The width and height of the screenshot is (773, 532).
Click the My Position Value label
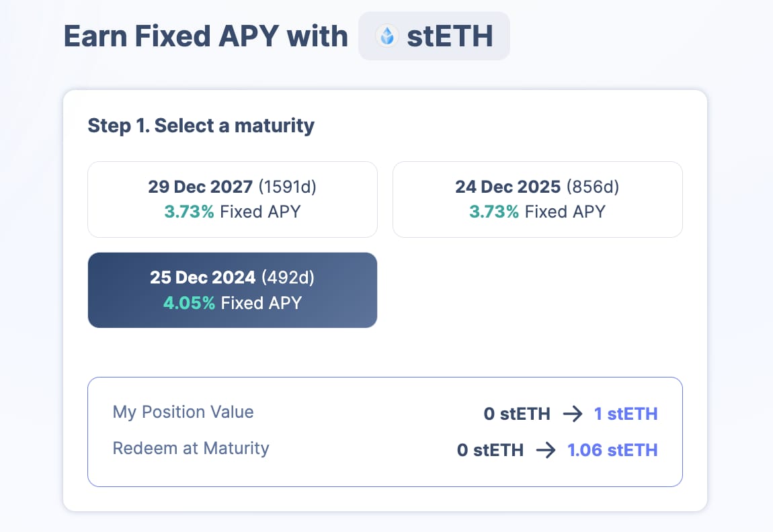click(x=183, y=412)
